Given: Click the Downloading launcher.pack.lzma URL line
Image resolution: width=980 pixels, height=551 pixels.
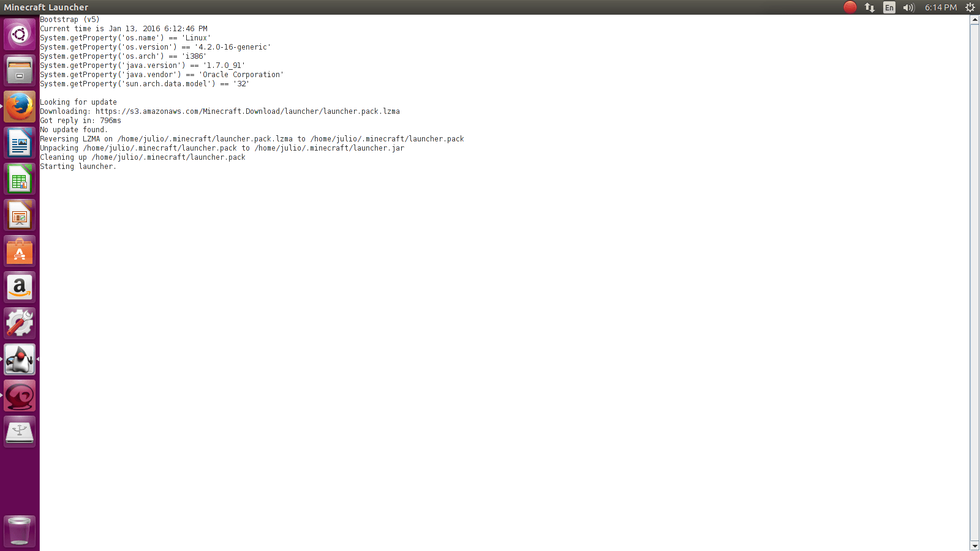Looking at the screenshot, I should [x=220, y=111].
